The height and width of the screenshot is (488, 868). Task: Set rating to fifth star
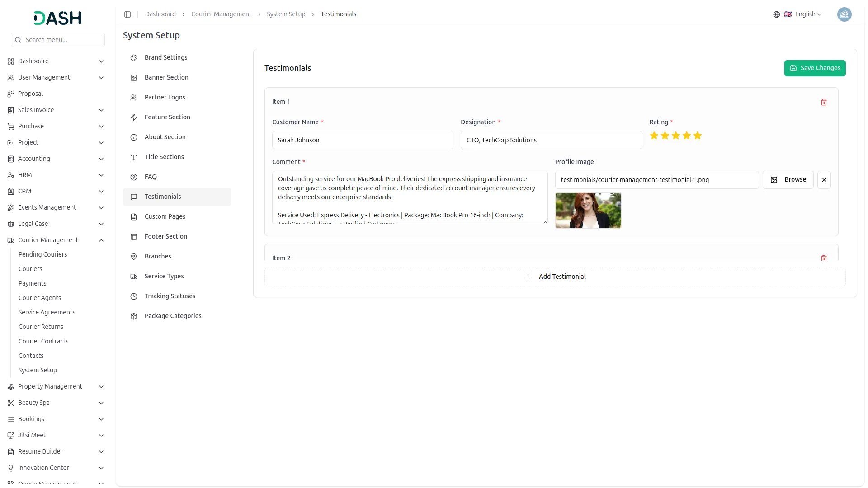point(697,136)
